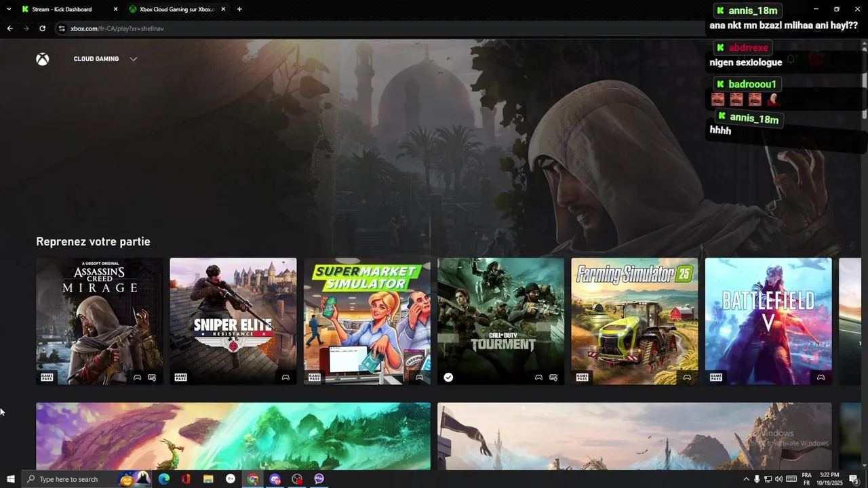Open a new browser tab
Screen dimensions: 868x488
pos(239,9)
